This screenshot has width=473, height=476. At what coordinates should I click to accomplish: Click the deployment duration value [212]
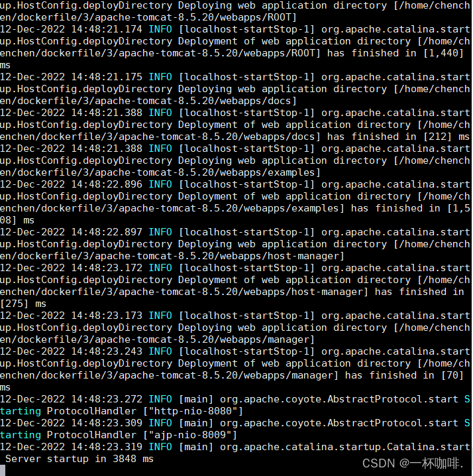pyautogui.click(x=437, y=137)
